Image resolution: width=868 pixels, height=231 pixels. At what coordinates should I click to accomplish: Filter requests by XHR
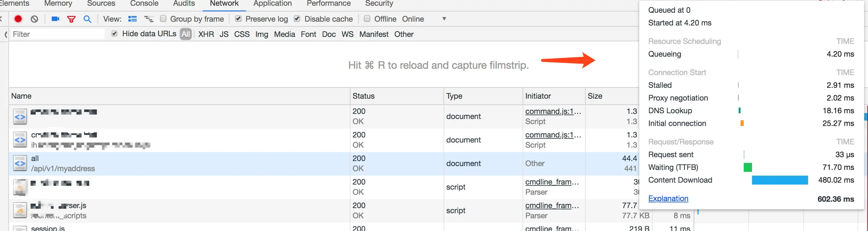[x=206, y=34]
